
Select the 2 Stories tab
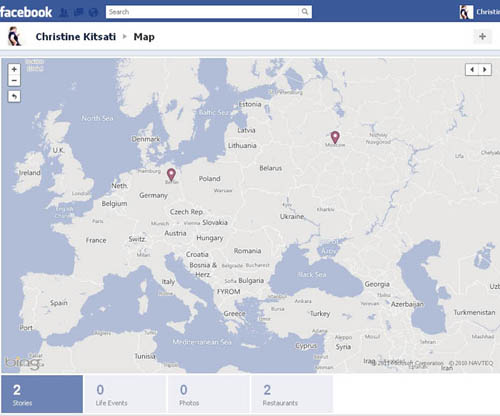tap(42, 394)
